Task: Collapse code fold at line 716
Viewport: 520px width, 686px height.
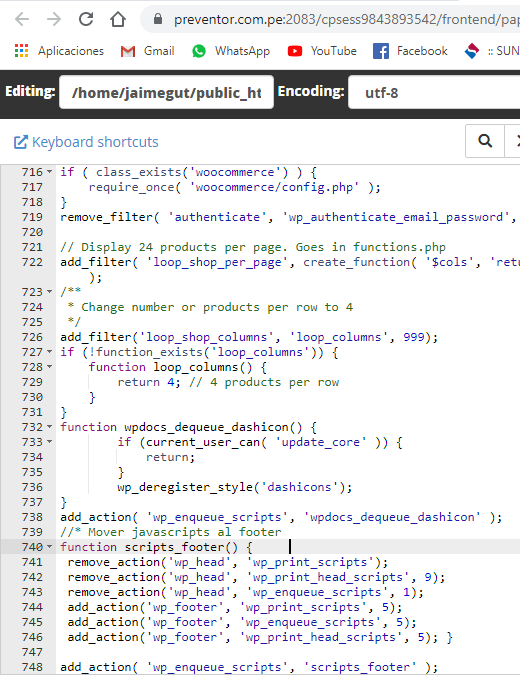Action: click(49, 172)
